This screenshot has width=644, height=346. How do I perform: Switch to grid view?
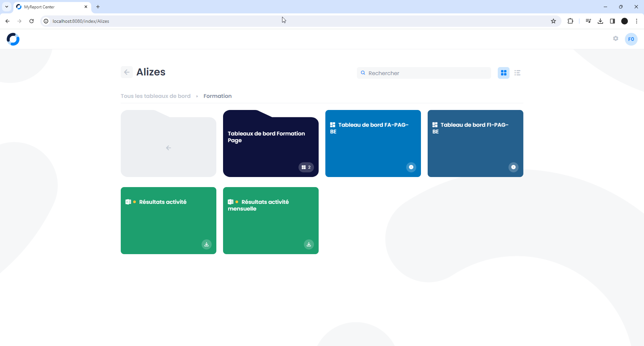tap(503, 73)
